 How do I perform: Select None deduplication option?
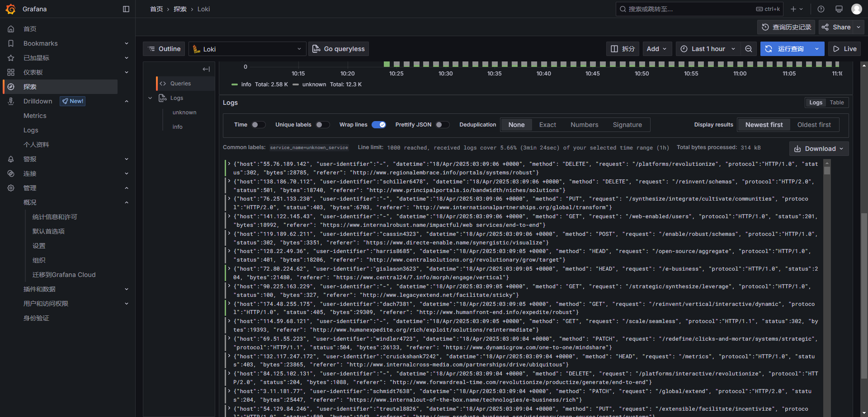pyautogui.click(x=516, y=125)
